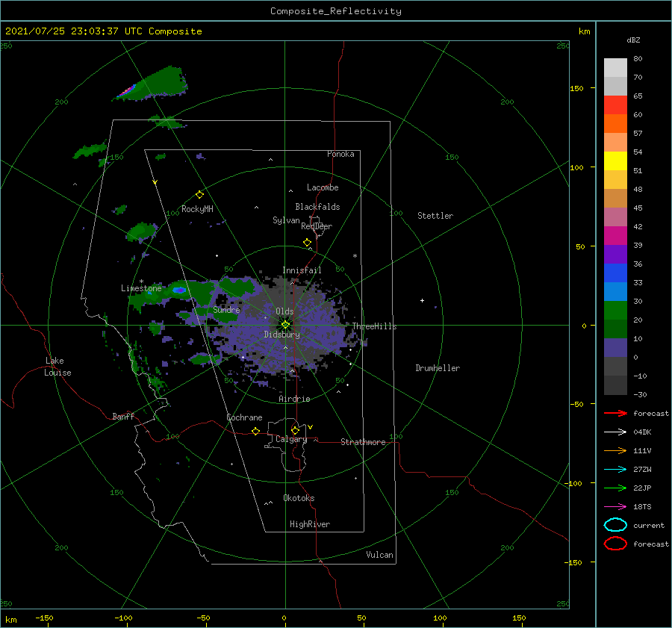Click the dBZ legend value 45
Screen dimensions: 672x628
638,208
